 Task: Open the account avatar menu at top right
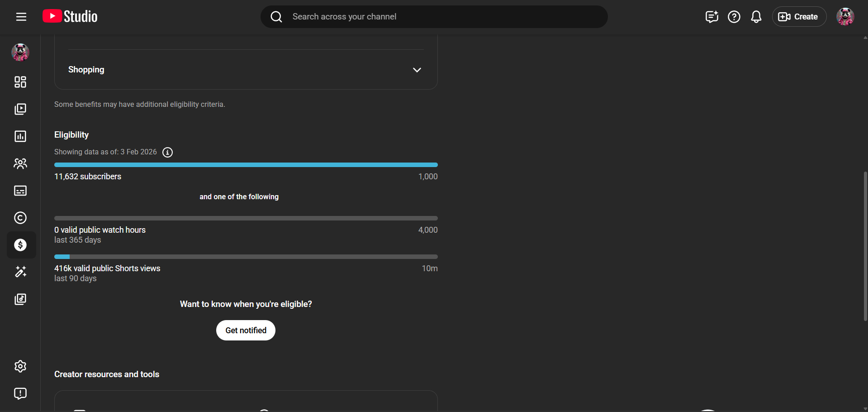click(x=845, y=17)
